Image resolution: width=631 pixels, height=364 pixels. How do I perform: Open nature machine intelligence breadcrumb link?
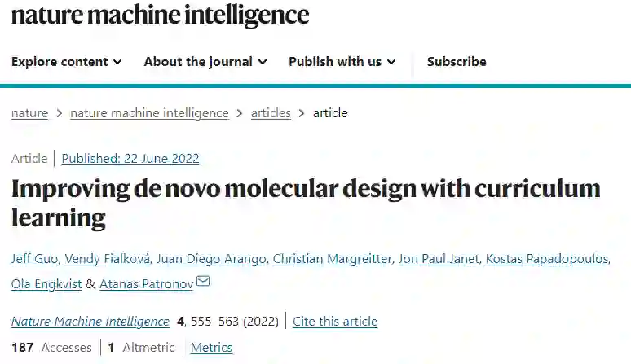(x=149, y=113)
